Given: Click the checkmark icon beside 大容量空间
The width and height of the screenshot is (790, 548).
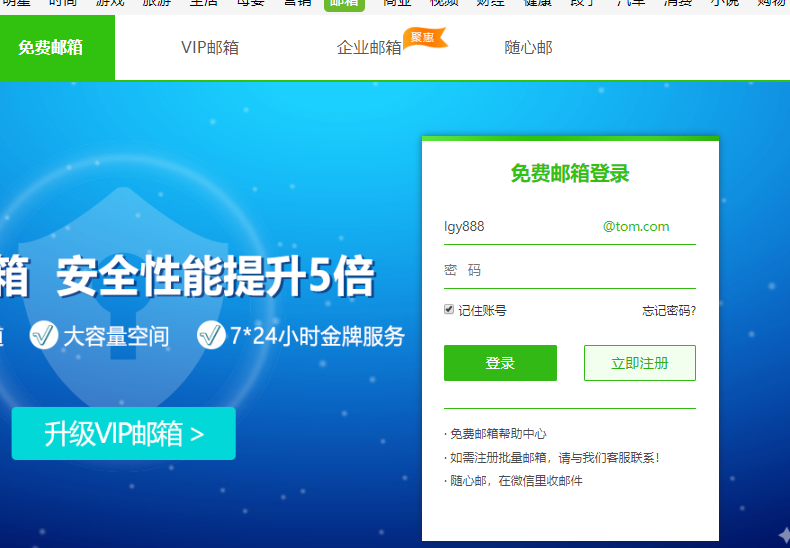Looking at the screenshot, I should coord(44,335).
